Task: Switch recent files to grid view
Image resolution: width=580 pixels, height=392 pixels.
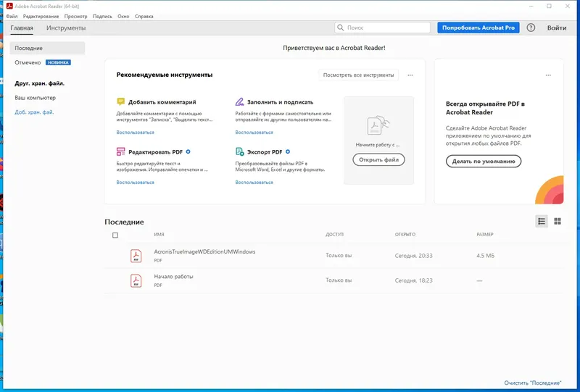Action: pos(558,222)
